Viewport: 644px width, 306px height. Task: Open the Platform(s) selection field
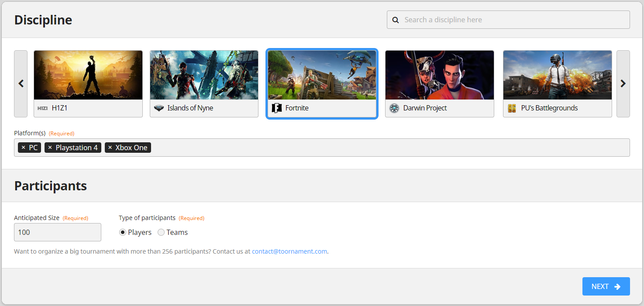322,148
